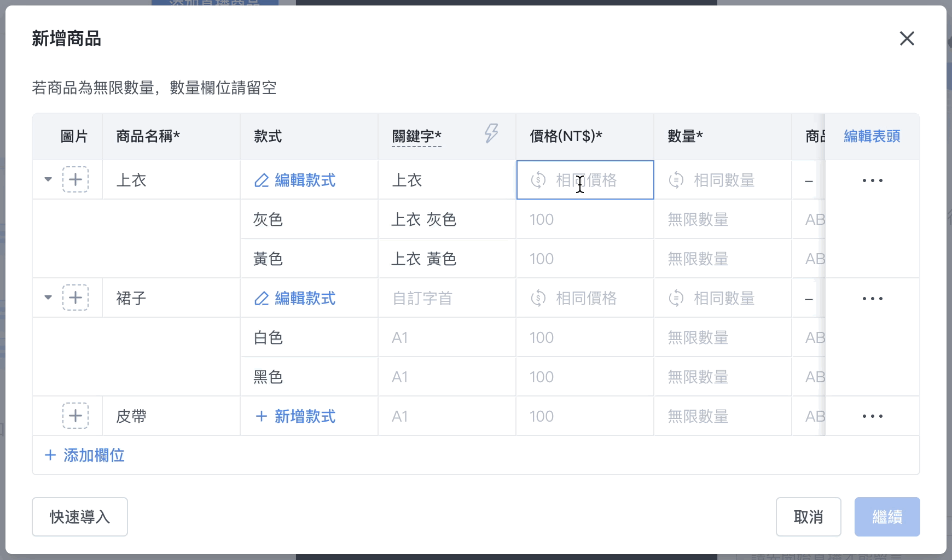Click the 黑色 variant cell
Image resolution: width=952 pixels, height=560 pixels.
point(309,377)
